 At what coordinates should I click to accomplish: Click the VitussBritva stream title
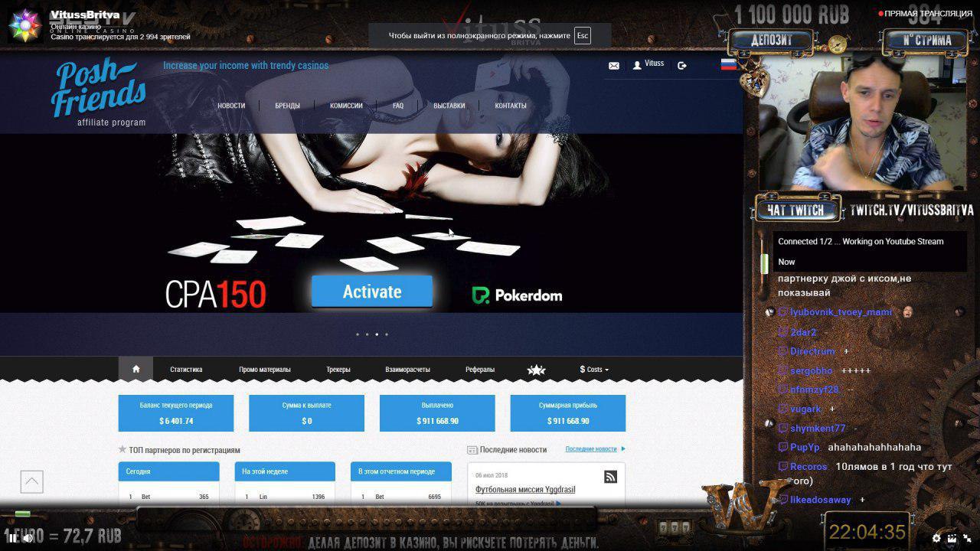[x=85, y=15]
